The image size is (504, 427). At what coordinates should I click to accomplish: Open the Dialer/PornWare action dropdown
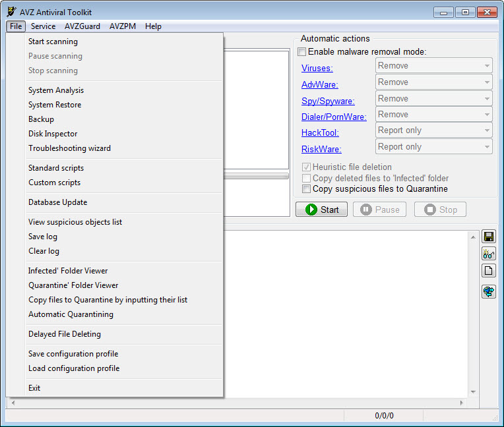tap(433, 114)
